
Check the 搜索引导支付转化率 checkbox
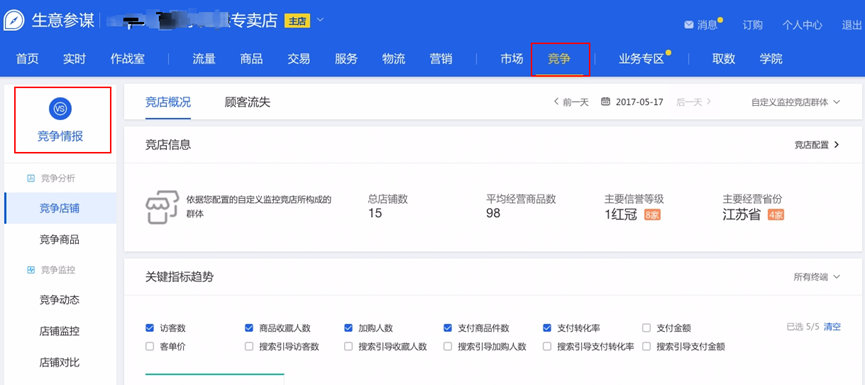click(x=547, y=346)
